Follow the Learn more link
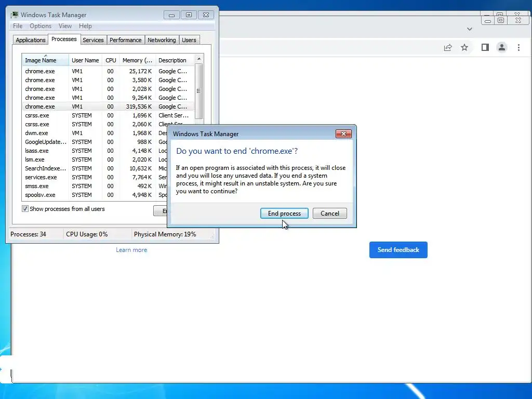Viewport: 532px width, 399px height. pyautogui.click(x=131, y=250)
